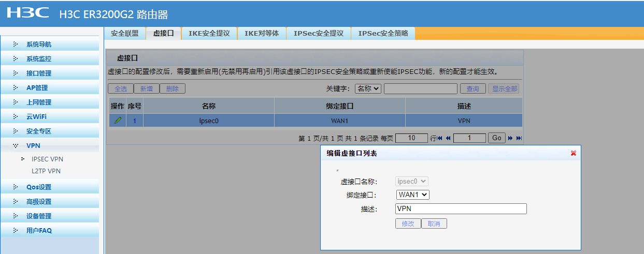Go to last page arrow icon

(x=519, y=138)
